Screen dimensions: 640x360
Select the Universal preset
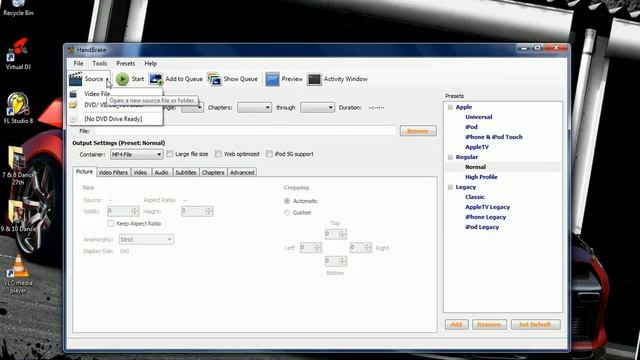coord(478,117)
